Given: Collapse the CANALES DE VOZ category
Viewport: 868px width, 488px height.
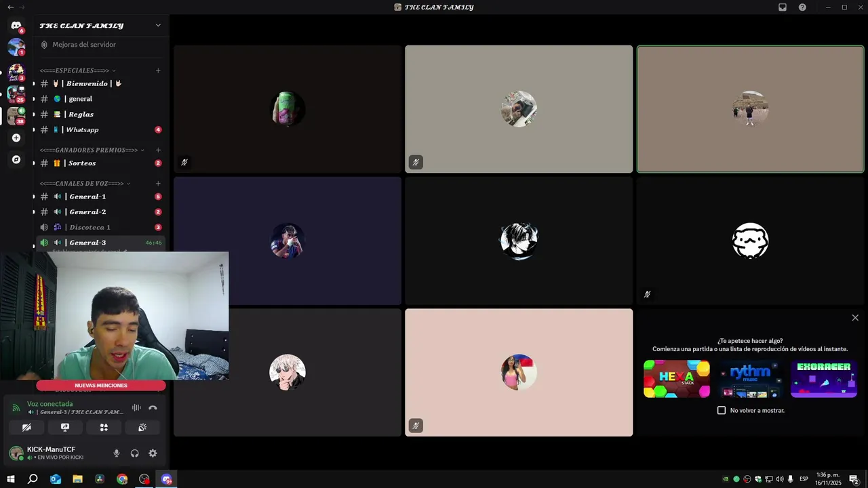Looking at the screenshot, I should (85, 184).
